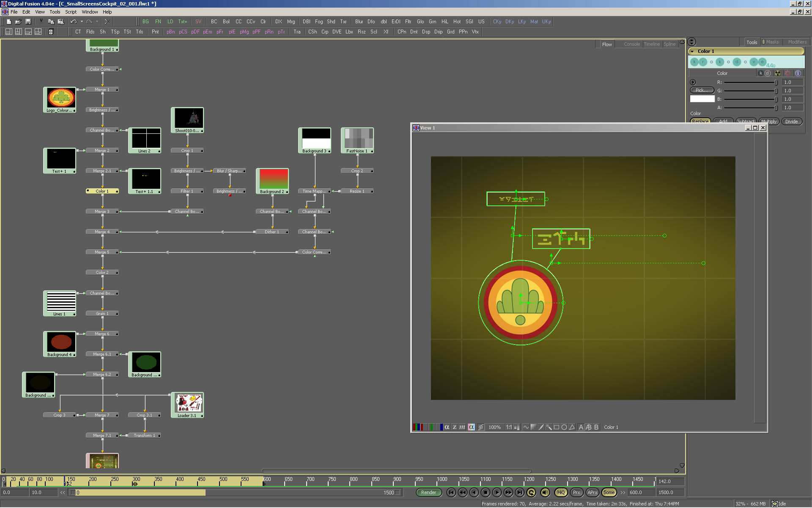Click the rectangle mask icon in View 1
Viewport: 812px width, 508px height.
pyautogui.click(x=556, y=427)
